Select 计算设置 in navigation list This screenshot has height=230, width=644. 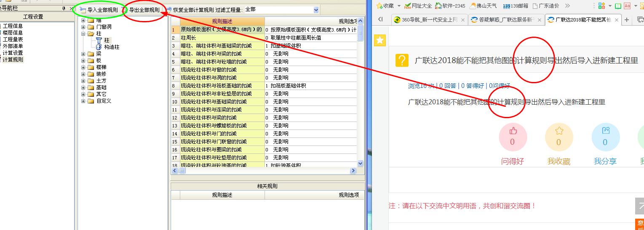(13, 53)
